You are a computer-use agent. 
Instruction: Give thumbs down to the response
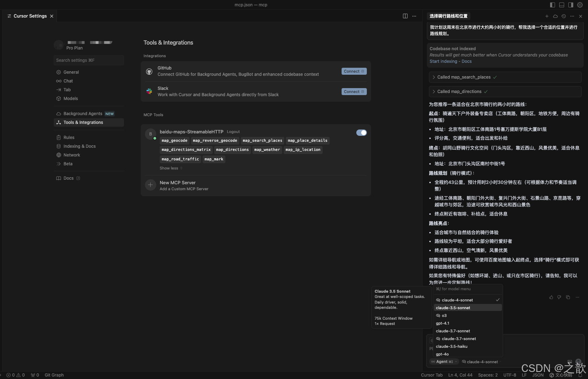tap(559, 297)
